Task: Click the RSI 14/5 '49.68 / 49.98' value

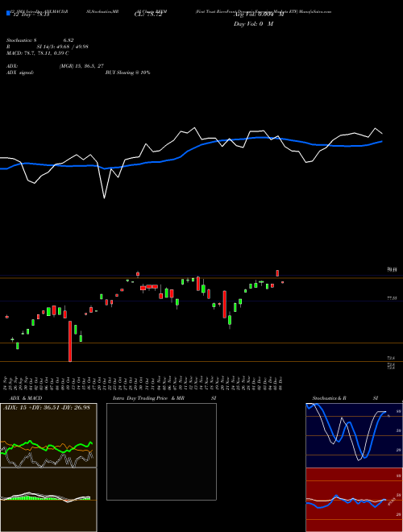Action: (73, 47)
